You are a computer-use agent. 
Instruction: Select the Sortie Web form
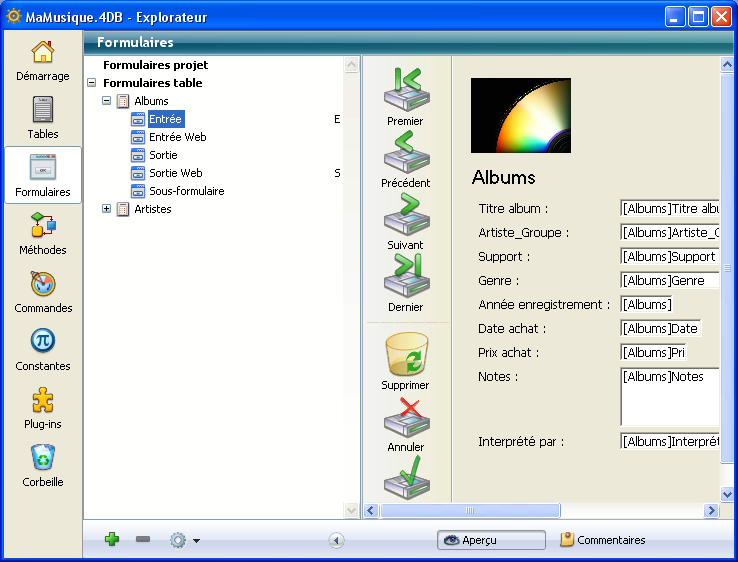[x=175, y=173]
